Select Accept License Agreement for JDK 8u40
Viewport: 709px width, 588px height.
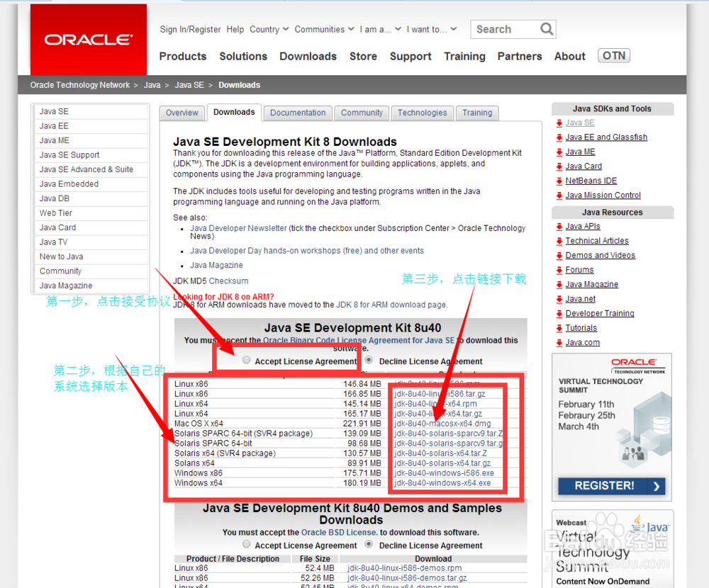click(247, 360)
